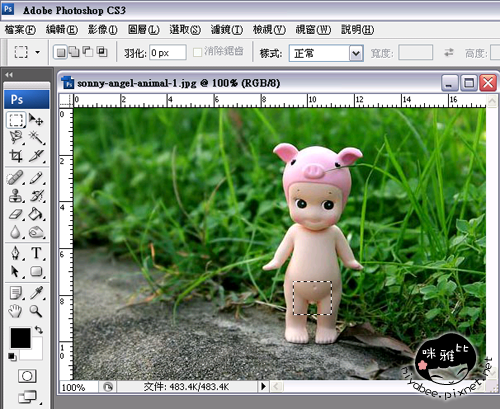Click the 文件: 483.4K/483.4K status text
The height and width of the screenshot is (409, 500).
tap(186, 387)
